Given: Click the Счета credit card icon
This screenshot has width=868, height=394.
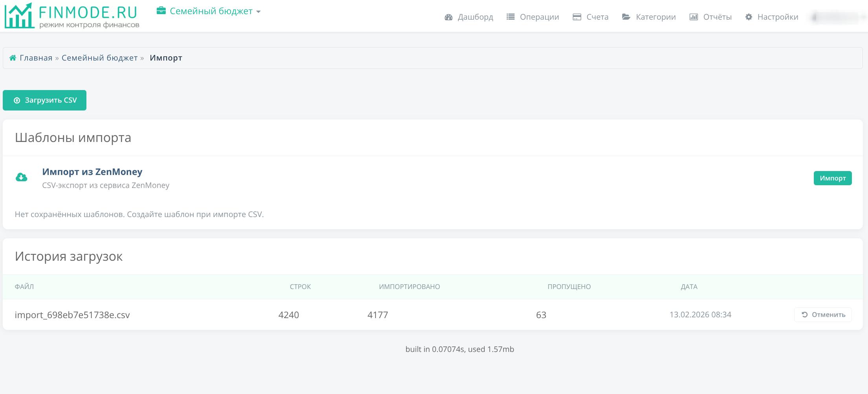Looking at the screenshot, I should [577, 17].
